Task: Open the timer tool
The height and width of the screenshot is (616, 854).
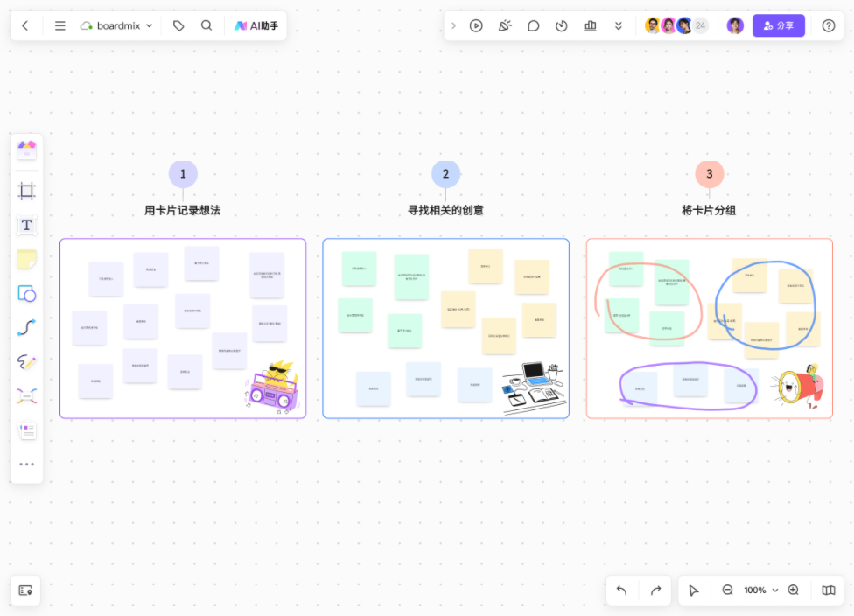Action: (x=562, y=25)
